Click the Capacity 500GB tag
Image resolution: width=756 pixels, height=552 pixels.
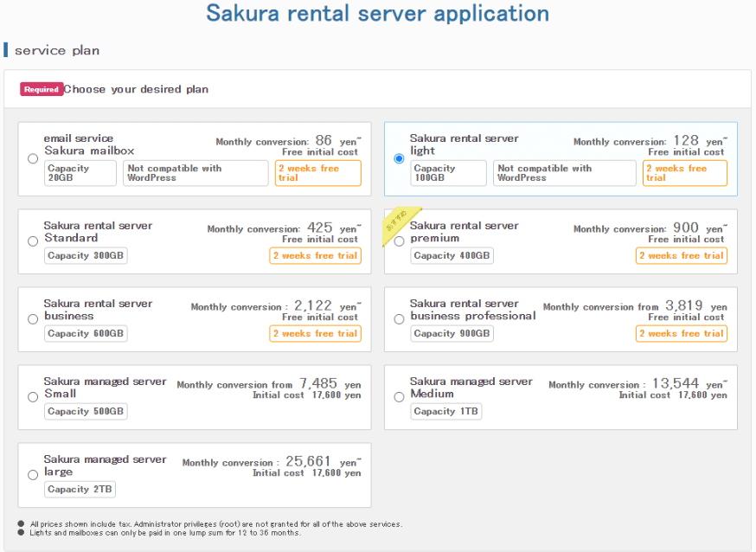tap(86, 411)
